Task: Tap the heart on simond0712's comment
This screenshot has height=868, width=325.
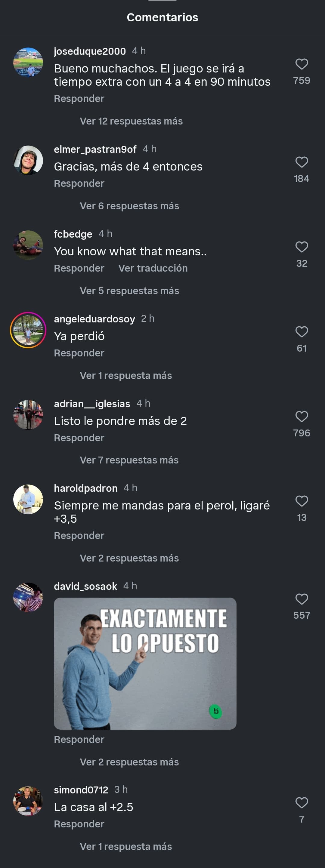Action: [x=302, y=803]
